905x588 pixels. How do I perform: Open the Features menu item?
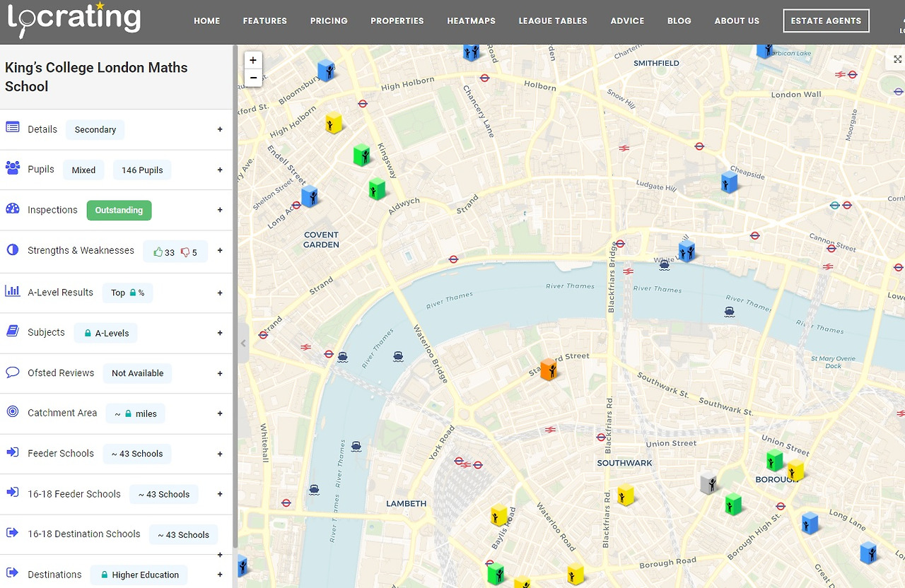pos(265,20)
